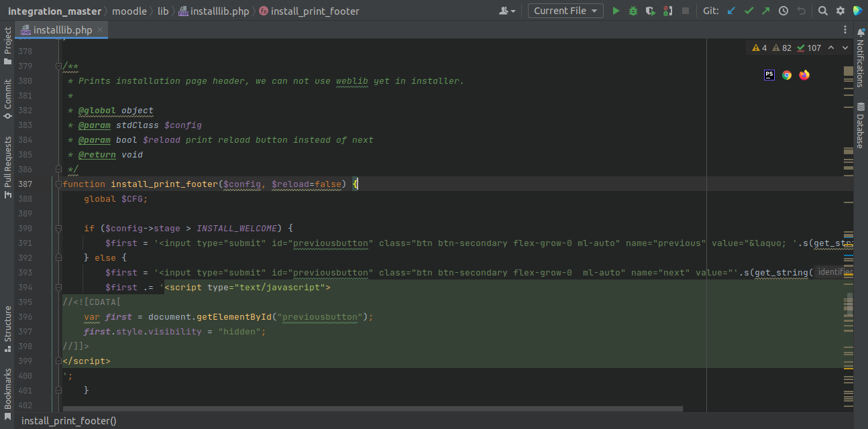This screenshot has height=429, width=868.
Task: Click getElementById on line 396
Action: coord(233,317)
